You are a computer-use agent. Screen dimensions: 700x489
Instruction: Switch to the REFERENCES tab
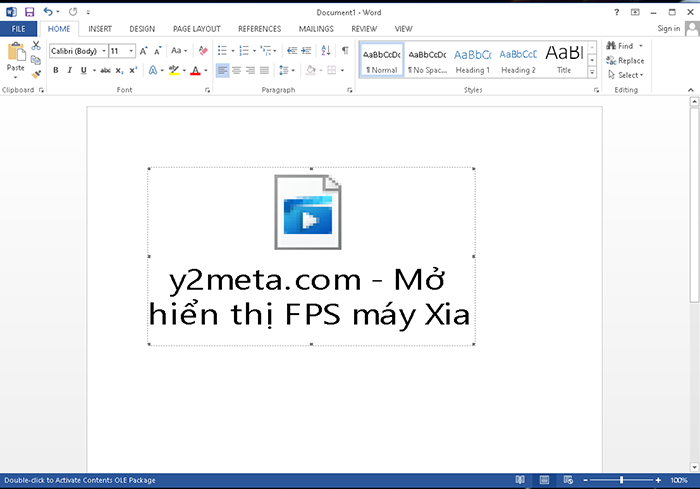tap(259, 29)
